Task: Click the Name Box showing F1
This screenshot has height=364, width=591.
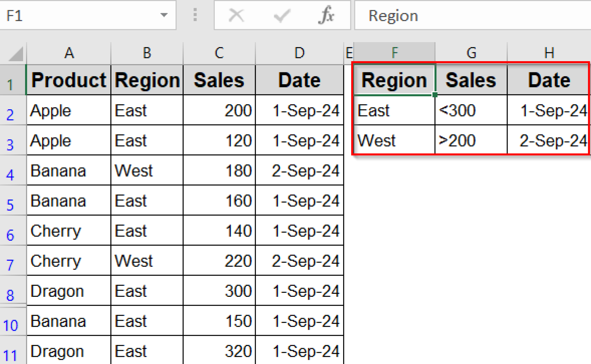Action: click(x=81, y=16)
